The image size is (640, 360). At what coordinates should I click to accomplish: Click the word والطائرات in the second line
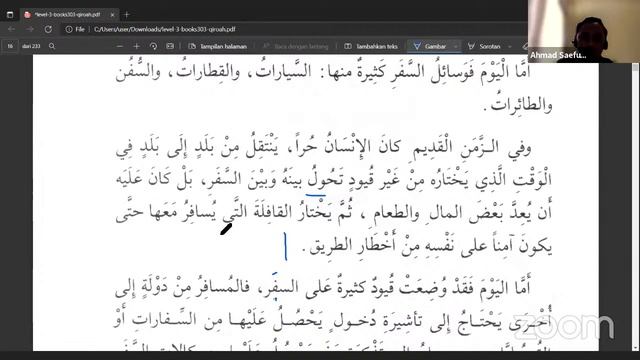521,104
